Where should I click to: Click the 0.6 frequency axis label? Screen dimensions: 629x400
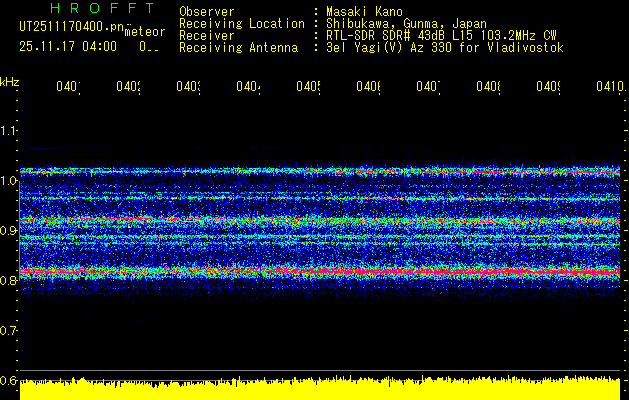click(9, 380)
